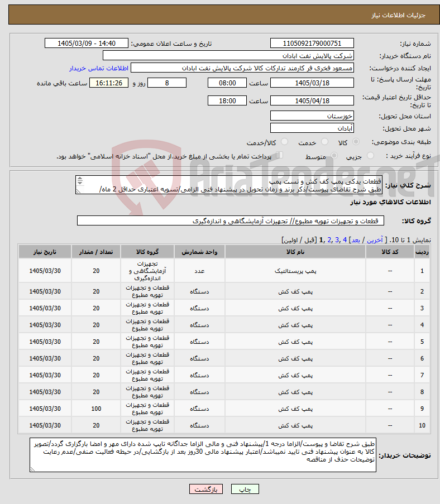Click the واحد شمارش column header
The image size is (440, 504).
(199, 252)
